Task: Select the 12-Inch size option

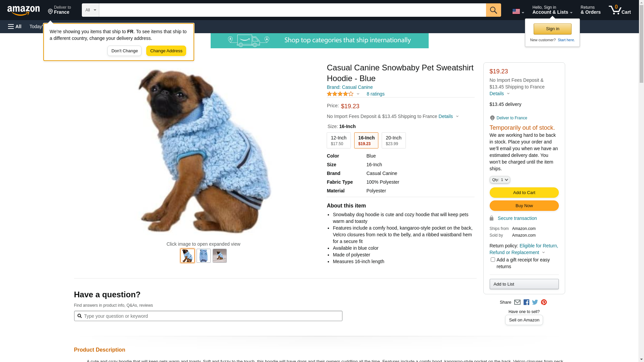Action: click(339, 140)
